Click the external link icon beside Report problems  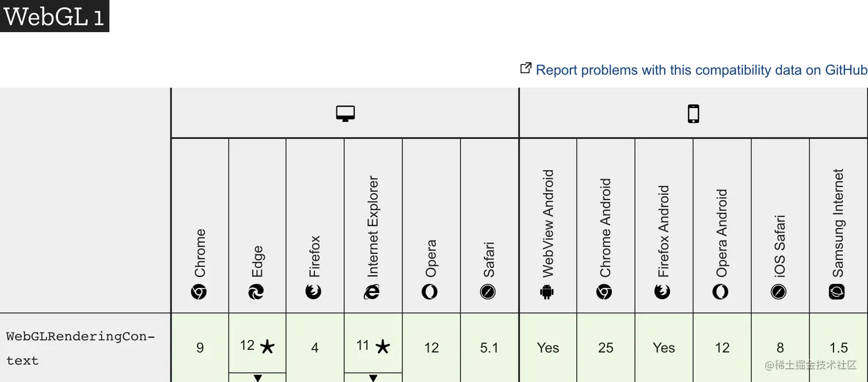point(525,68)
